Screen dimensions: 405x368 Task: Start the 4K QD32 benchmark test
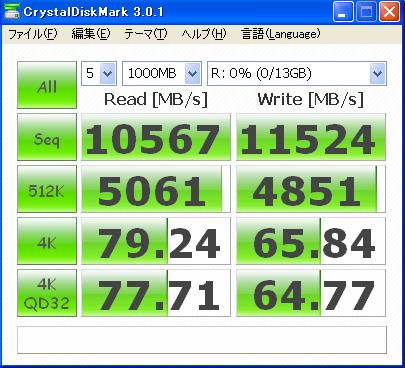click(x=47, y=293)
